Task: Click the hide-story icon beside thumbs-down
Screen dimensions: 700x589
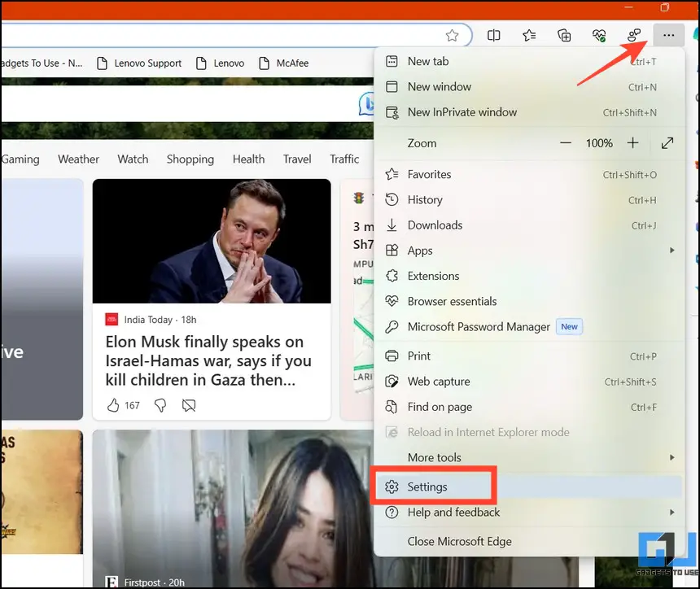Action: point(189,405)
